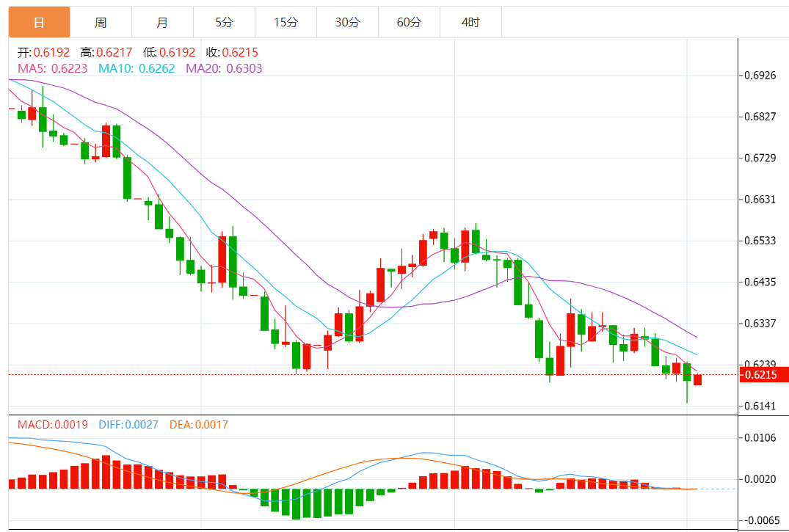
Task: Click the DEA:0.0017 label
Action: click(x=199, y=425)
